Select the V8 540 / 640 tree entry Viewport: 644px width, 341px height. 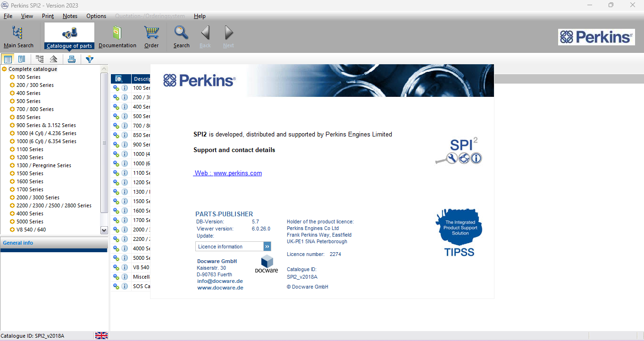pyautogui.click(x=31, y=230)
